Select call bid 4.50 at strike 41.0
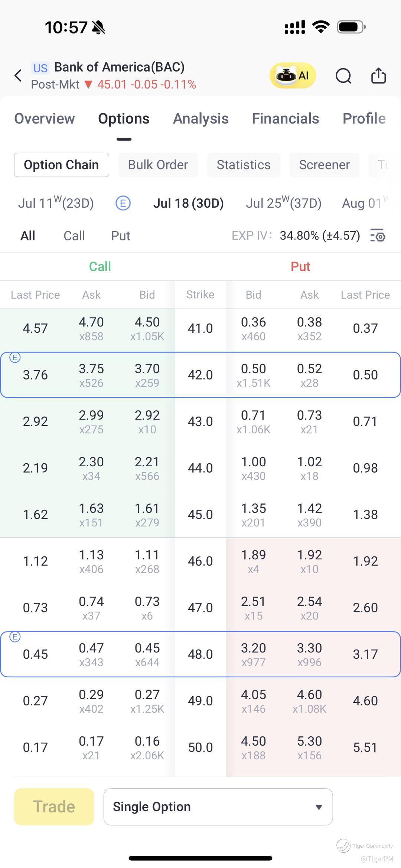Viewport: 401px width, 868px height. pyautogui.click(x=147, y=328)
